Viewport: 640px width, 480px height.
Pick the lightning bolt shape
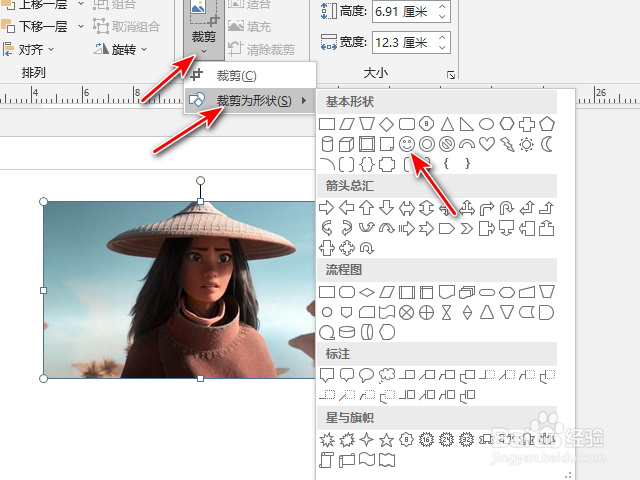click(507, 144)
